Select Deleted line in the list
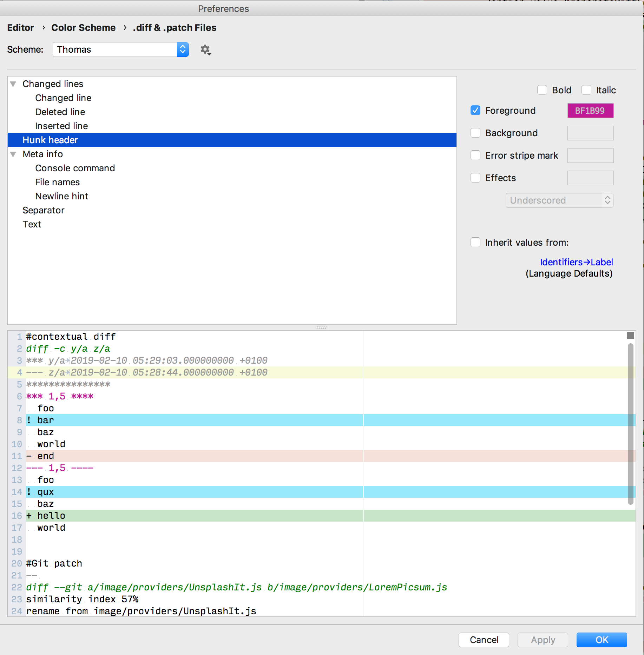Image resolution: width=644 pixels, height=655 pixels. tap(60, 112)
